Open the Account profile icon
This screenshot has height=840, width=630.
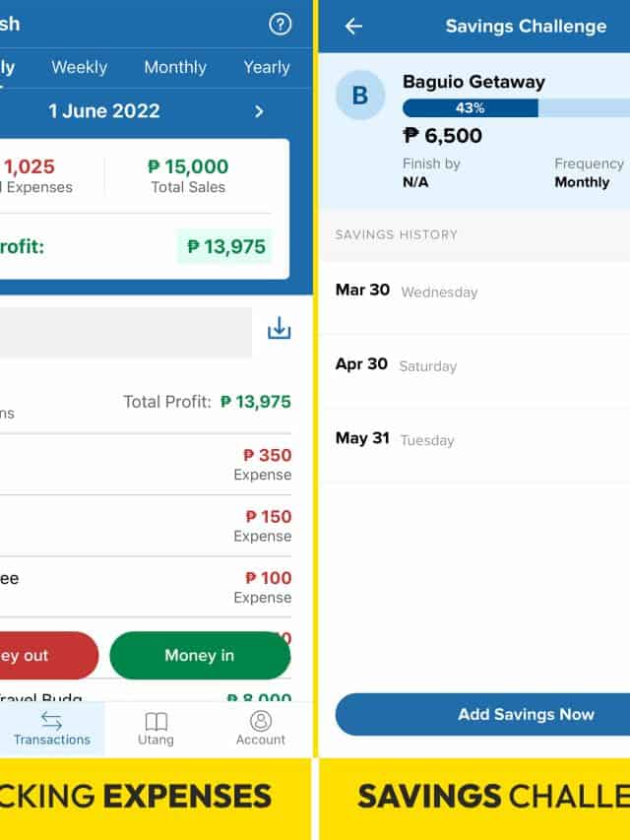coord(261,722)
